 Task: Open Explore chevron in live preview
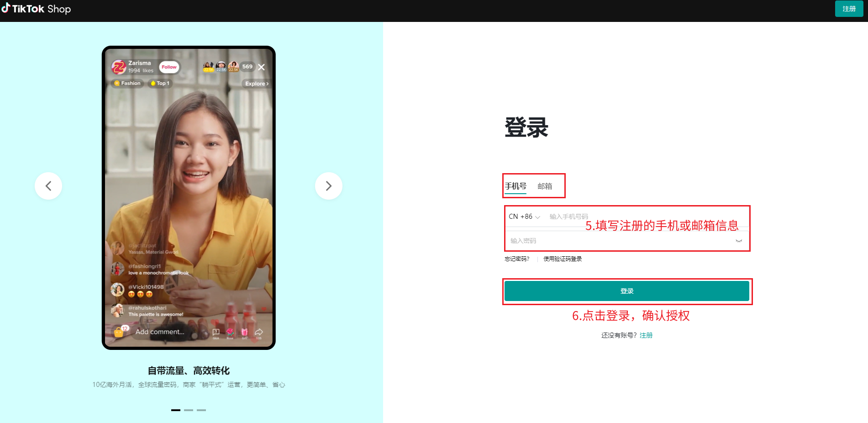257,84
